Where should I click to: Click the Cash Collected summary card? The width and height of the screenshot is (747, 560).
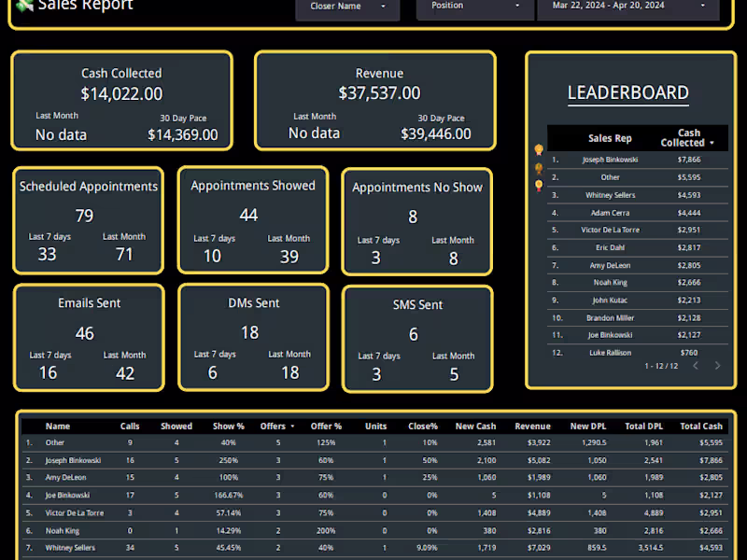tap(121, 100)
